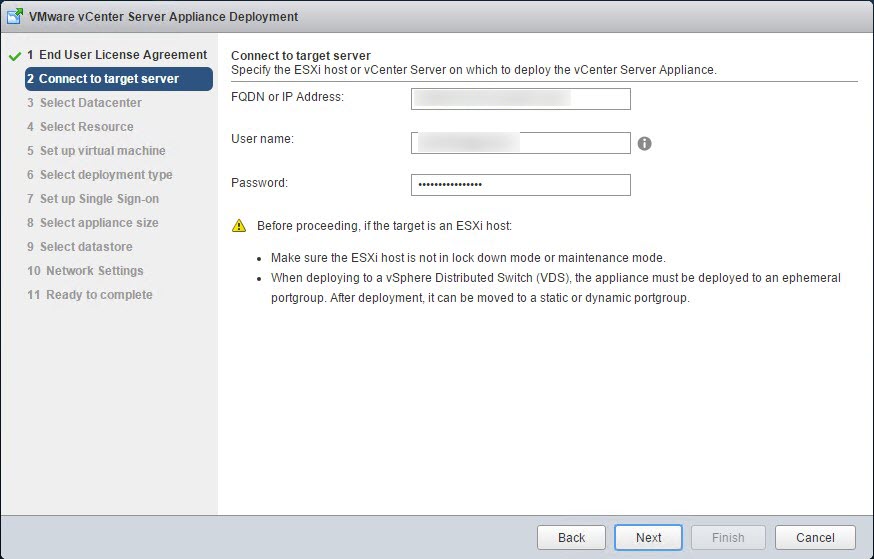Click the window title 'VMware vCenter Server Appliance Deployment'
This screenshot has height=559, width=874.
[163, 17]
